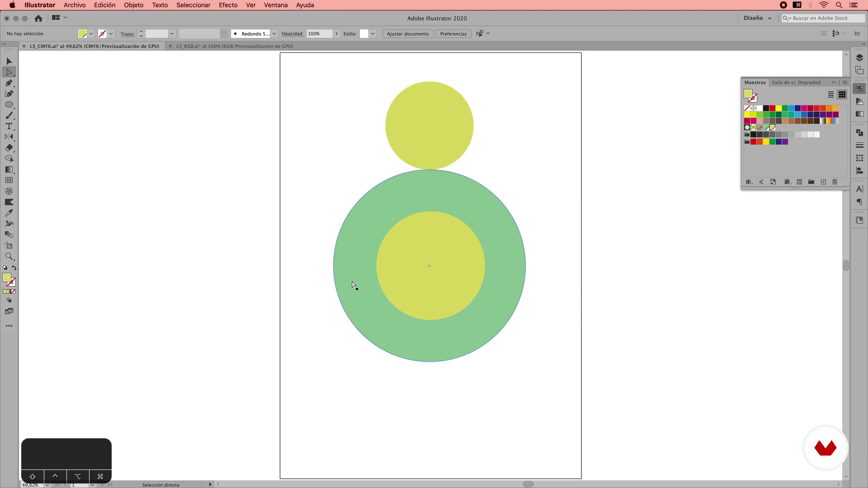This screenshot has width=868, height=488.
Task: Open the Estilo graphic style dropdown
Action: 373,34
